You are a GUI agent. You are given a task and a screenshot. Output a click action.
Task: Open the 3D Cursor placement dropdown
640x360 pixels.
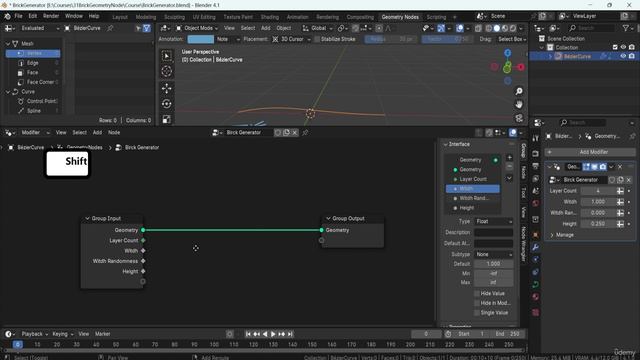[x=291, y=39]
